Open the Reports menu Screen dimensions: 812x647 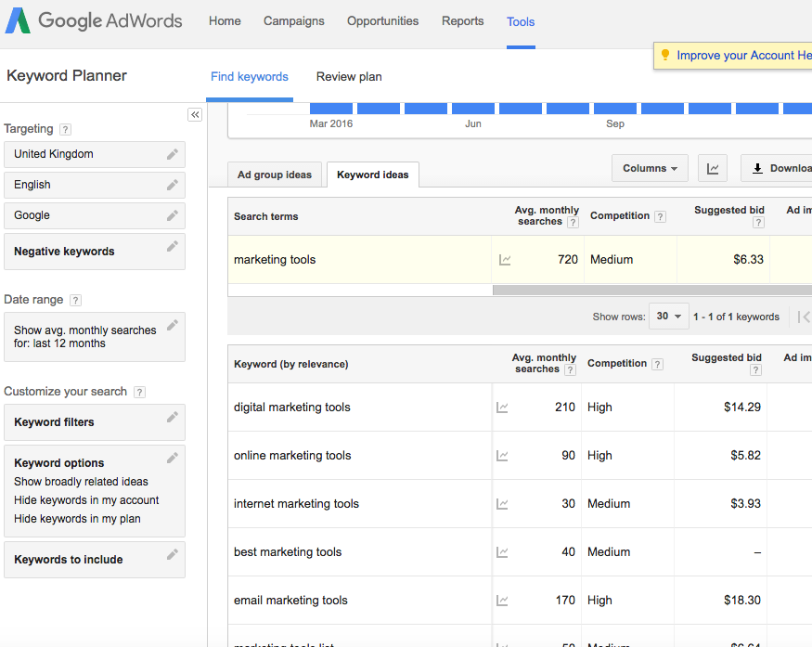click(462, 21)
